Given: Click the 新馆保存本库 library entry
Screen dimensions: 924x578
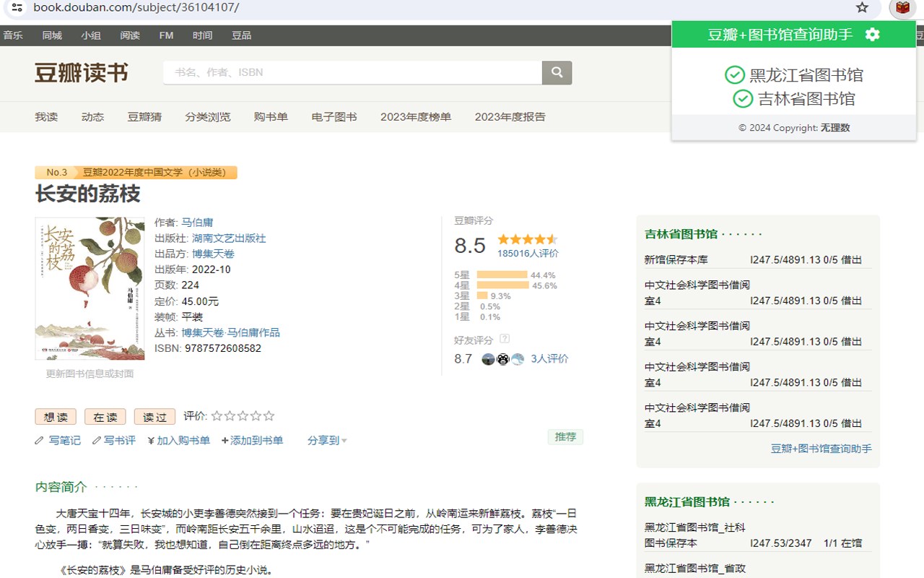Looking at the screenshot, I should pos(676,260).
